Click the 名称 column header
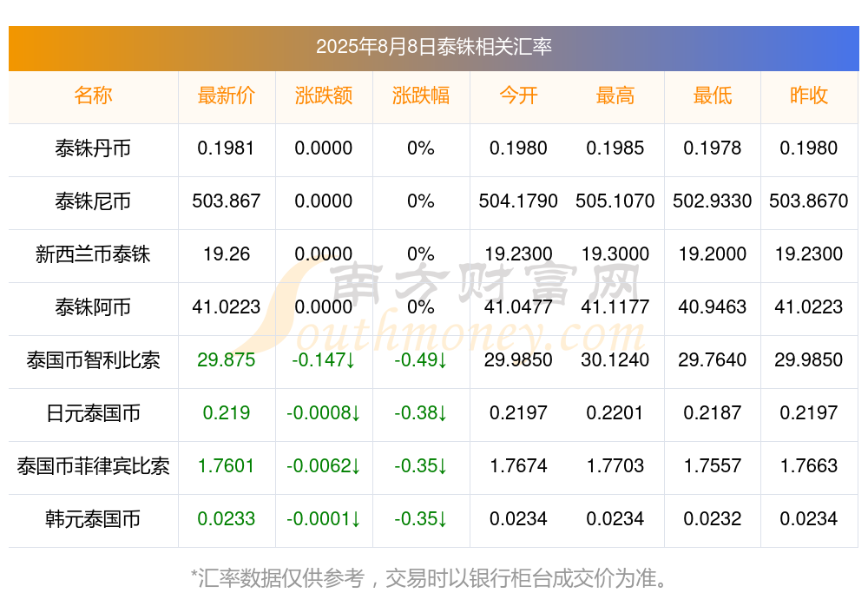 [x=93, y=96]
